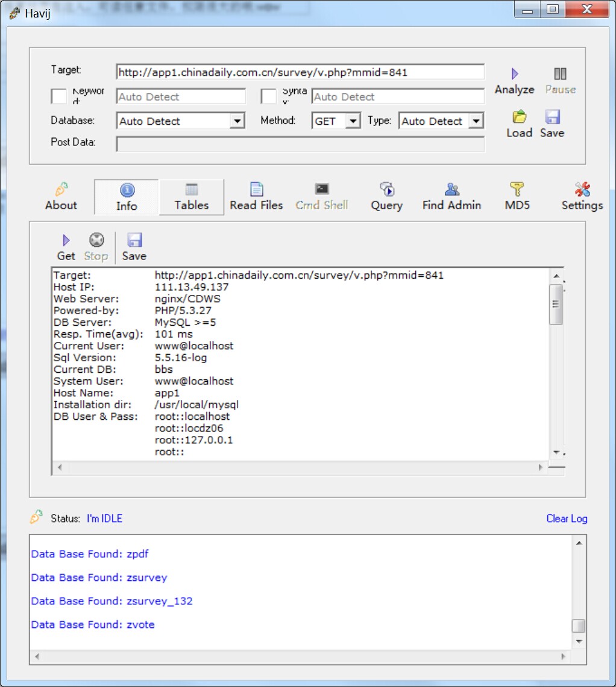Click the Load label
The width and height of the screenshot is (616, 687).
coord(519,133)
